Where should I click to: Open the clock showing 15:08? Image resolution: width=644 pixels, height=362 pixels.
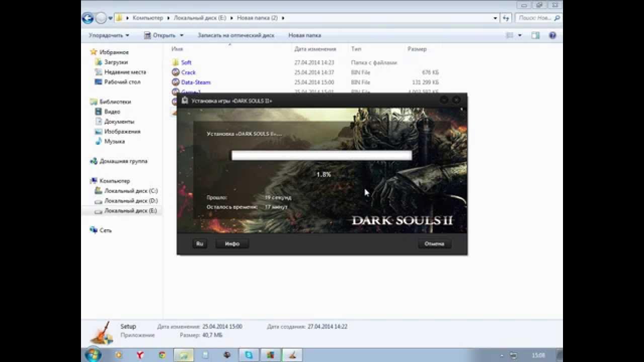click(x=538, y=355)
